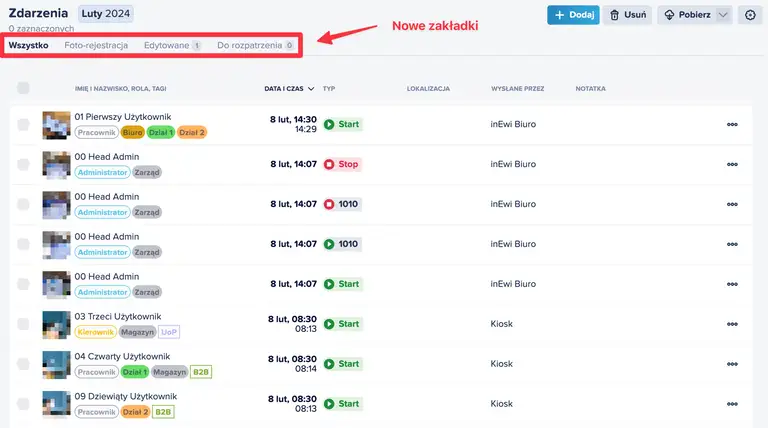Expand the Pobierz download dropdown arrow
The height and width of the screenshot is (428, 768).
725,15
